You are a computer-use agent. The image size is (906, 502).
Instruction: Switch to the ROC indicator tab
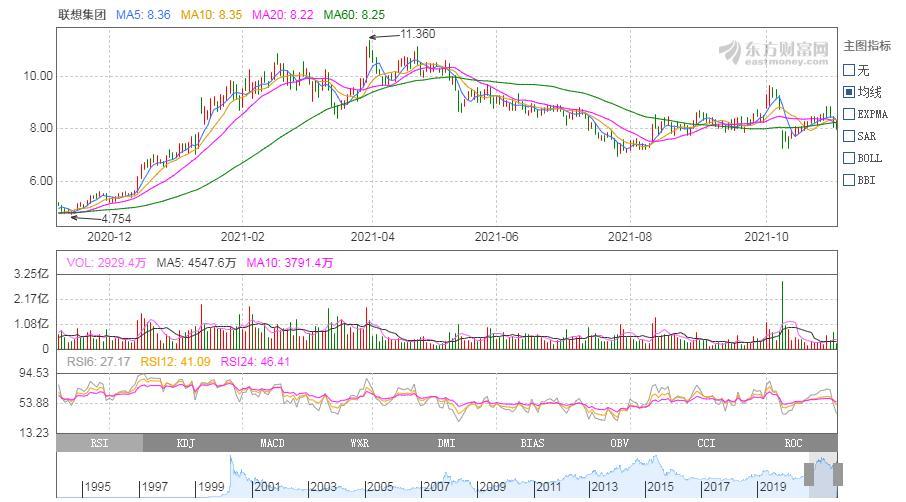(x=793, y=443)
